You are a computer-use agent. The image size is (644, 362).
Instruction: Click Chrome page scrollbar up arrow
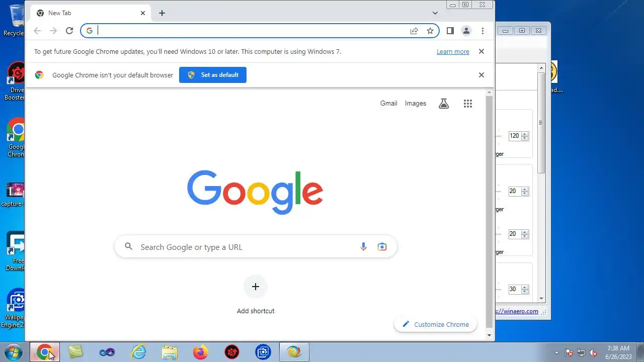tap(489, 92)
